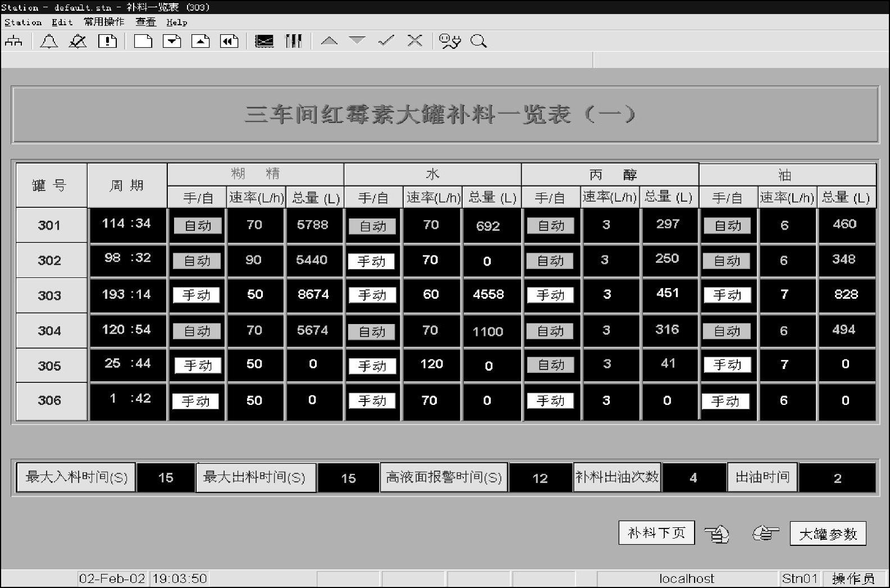Click tank 301 油 total 460
This screenshot has width=890, height=588.
[845, 224]
